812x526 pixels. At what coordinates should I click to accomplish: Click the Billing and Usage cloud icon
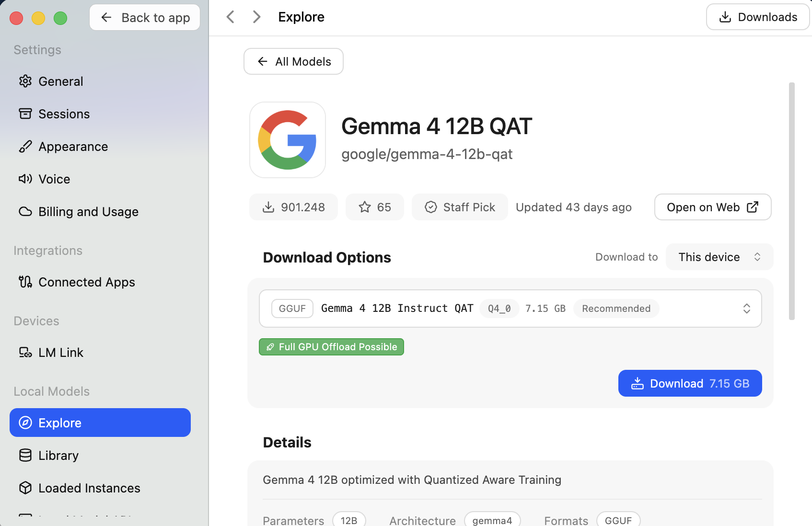[25, 212]
